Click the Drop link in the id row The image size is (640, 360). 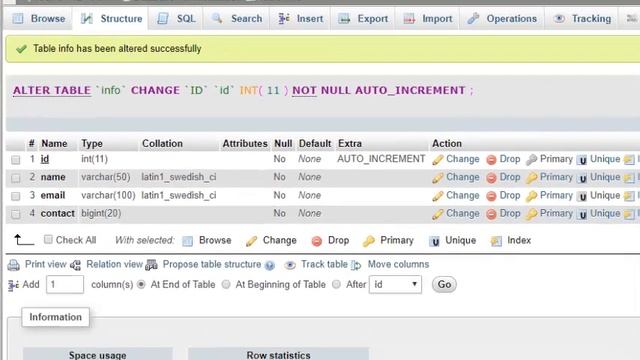pos(510,159)
